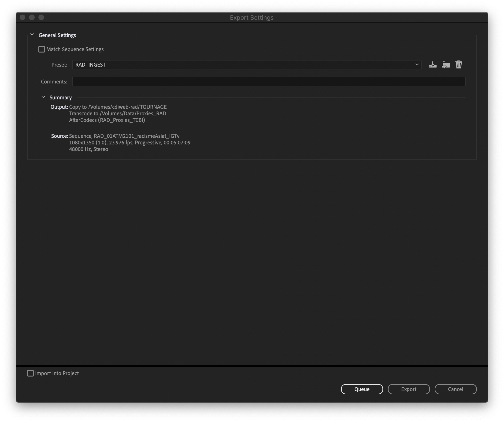This screenshot has height=422, width=504.
Task: Click the Export button
Action: (409, 389)
